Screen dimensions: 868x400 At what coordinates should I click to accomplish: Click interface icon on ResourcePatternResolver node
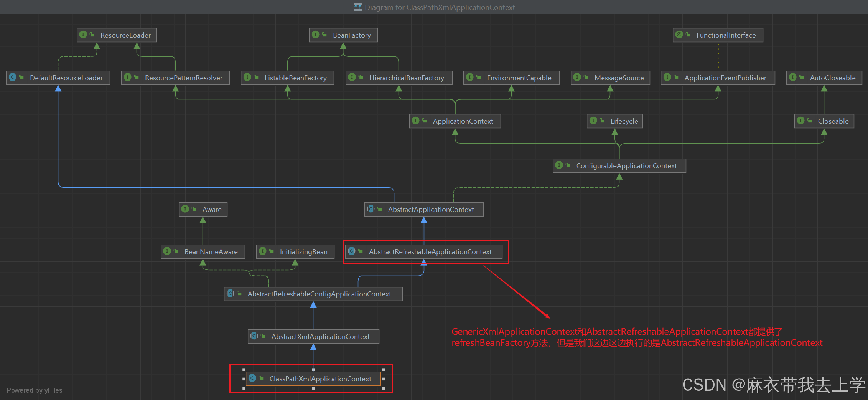tap(128, 77)
